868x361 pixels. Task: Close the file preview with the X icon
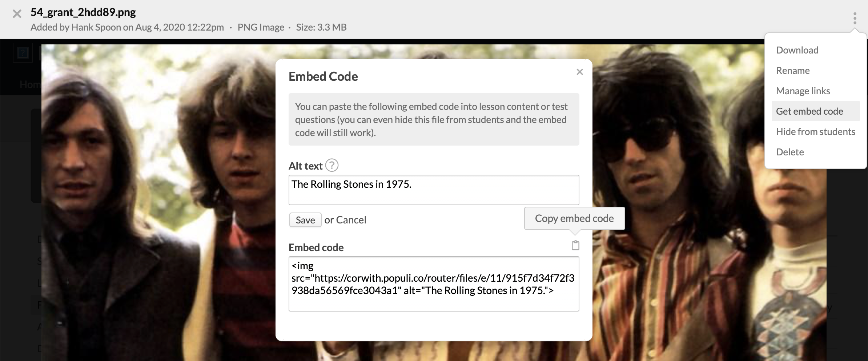17,14
